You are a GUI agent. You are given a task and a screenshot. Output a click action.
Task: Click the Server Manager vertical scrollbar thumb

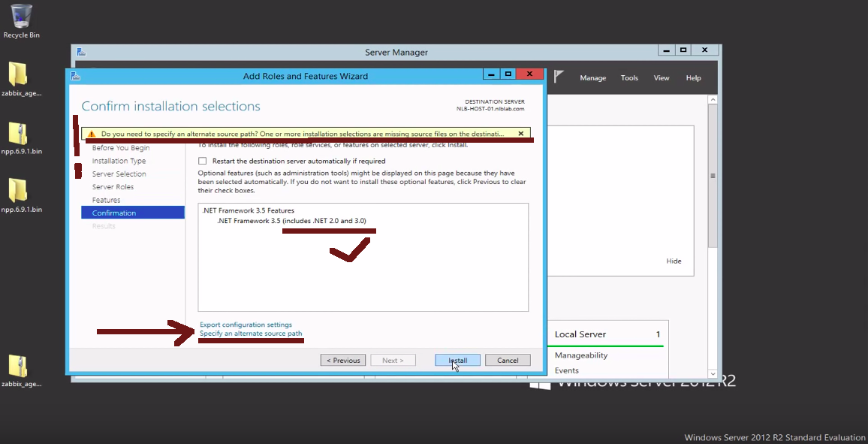(x=713, y=176)
